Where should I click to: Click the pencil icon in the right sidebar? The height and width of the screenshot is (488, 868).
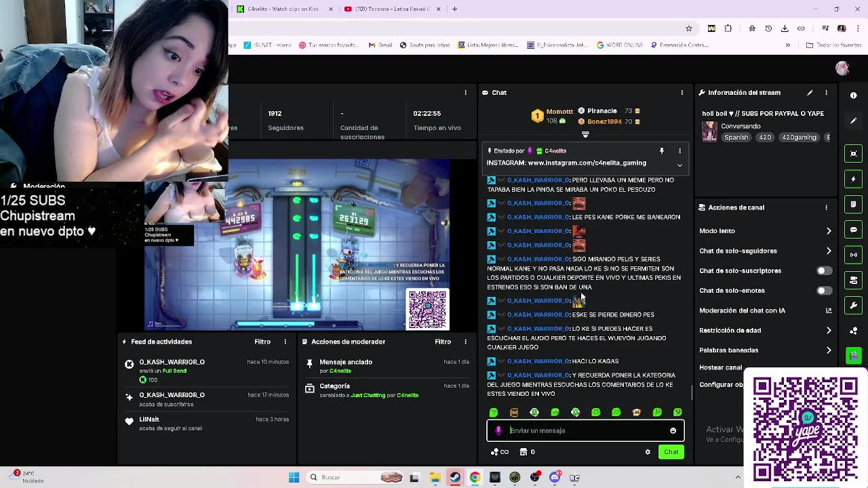[854, 121]
